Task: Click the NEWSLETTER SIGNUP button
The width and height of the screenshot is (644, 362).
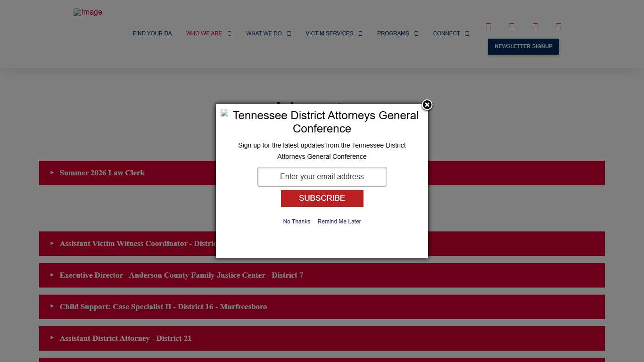Action: pyautogui.click(x=523, y=46)
